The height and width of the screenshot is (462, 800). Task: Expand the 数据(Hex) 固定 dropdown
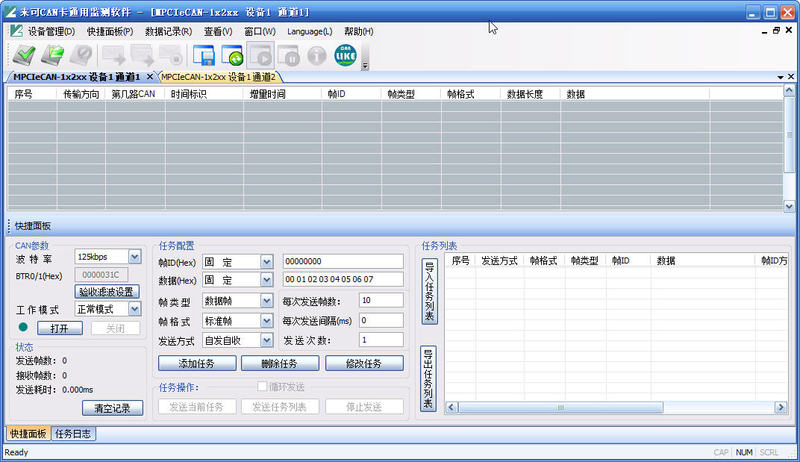point(267,280)
